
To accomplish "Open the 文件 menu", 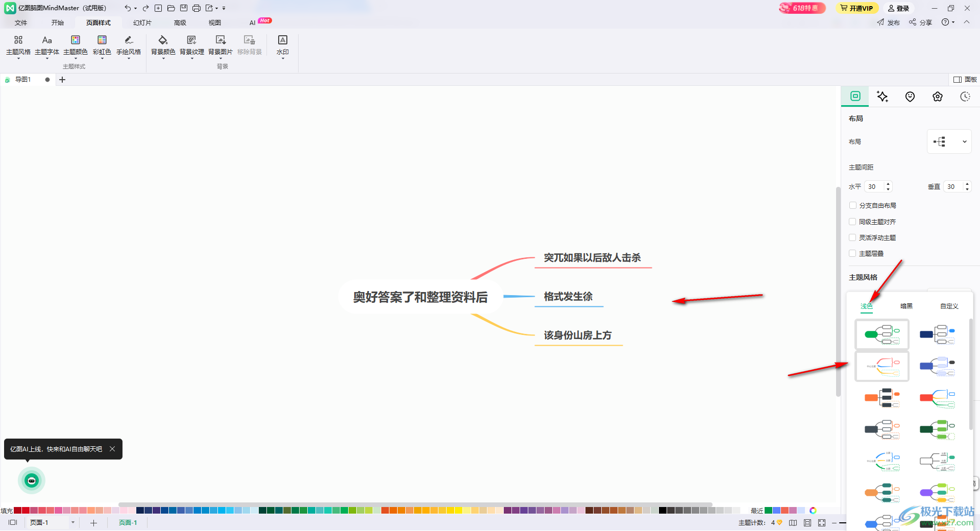I will coord(21,23).
